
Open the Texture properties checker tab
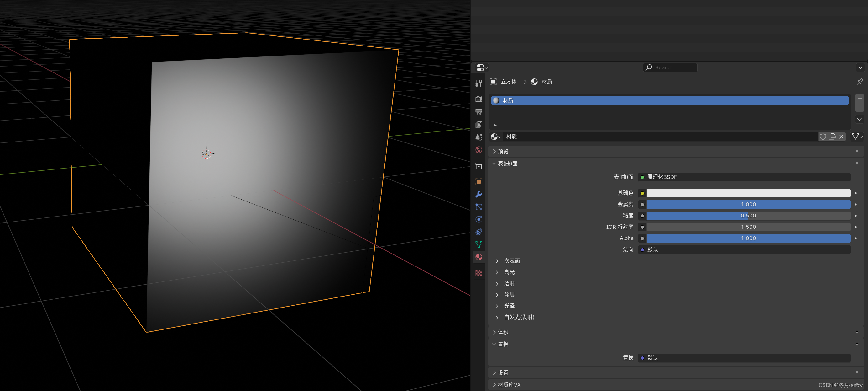click(x=478, y=273)
